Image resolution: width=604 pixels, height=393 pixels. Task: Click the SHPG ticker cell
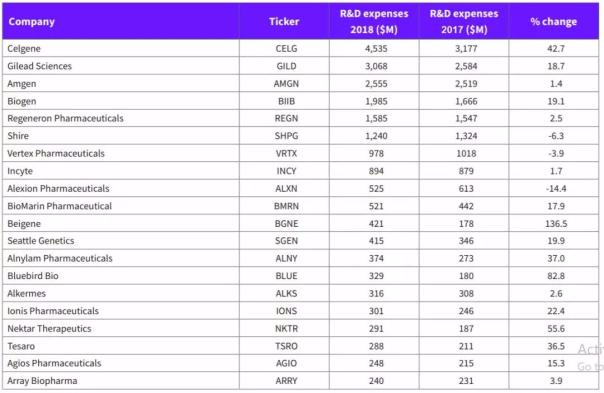click(x=286, y=136)
